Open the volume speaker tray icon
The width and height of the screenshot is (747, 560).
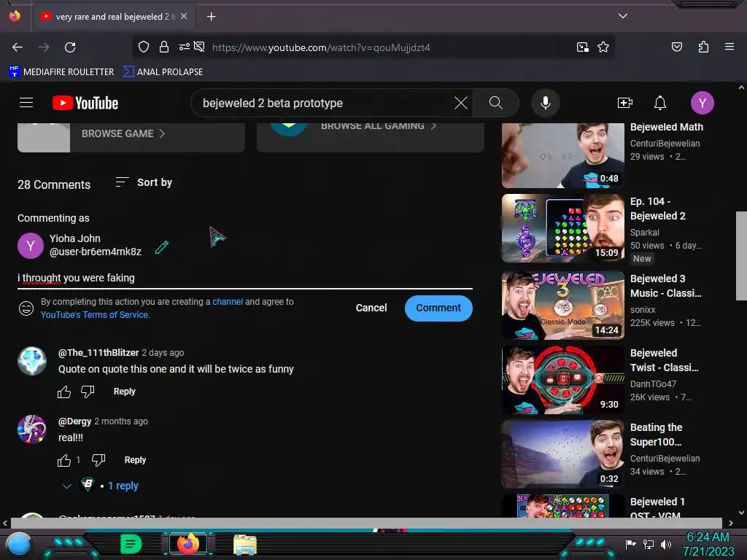[x=665, y=544]
